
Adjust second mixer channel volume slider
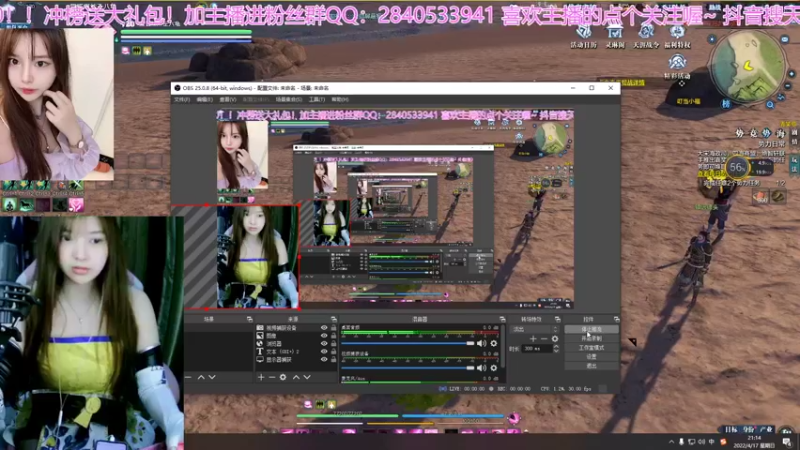click(x=408, y=367)
